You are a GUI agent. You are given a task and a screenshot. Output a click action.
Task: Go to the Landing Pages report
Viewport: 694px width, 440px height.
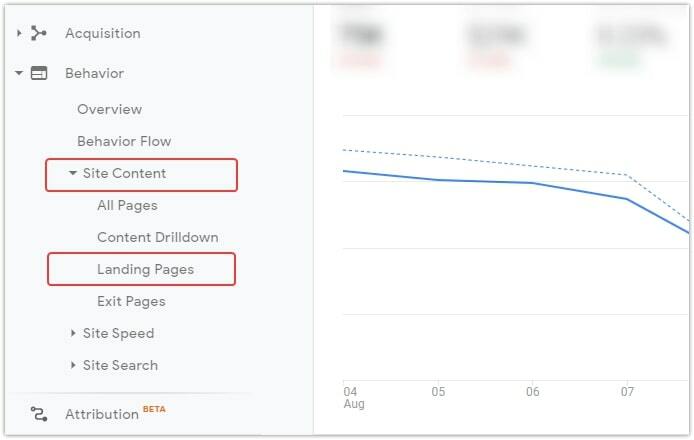coord(145,269)
